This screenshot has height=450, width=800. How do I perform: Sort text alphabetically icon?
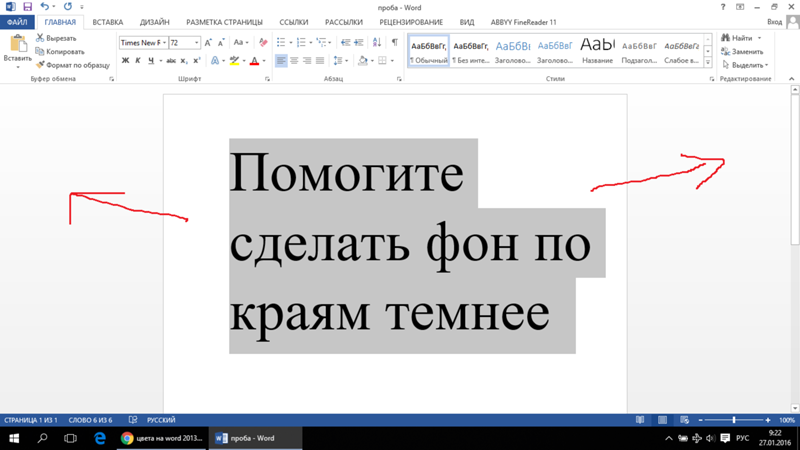pos(377,42)
